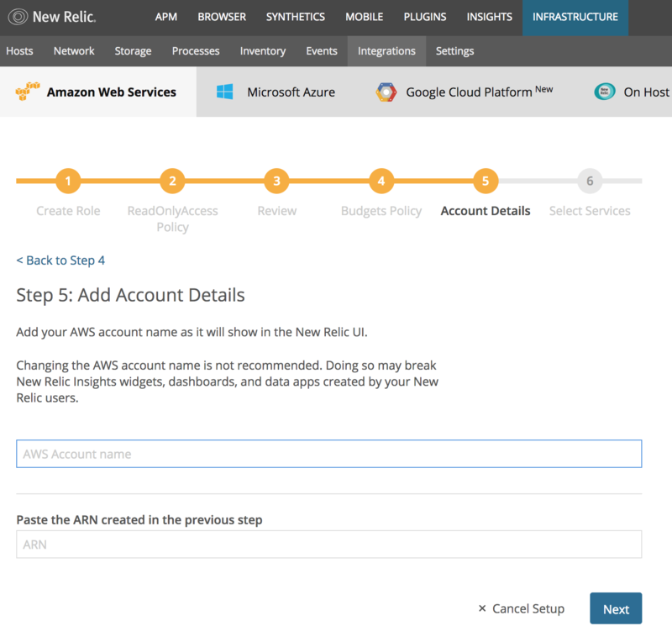
Task: Click the Create Role step label
Action: click(x=68, y=211)
